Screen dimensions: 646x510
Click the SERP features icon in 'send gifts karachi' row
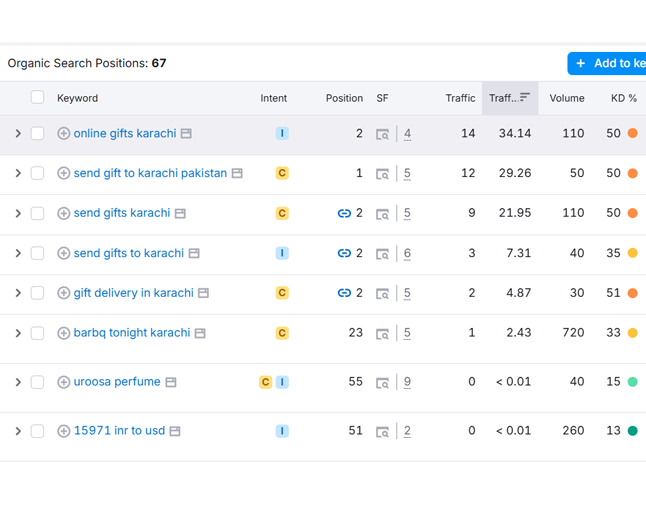[x=382, y=214]
